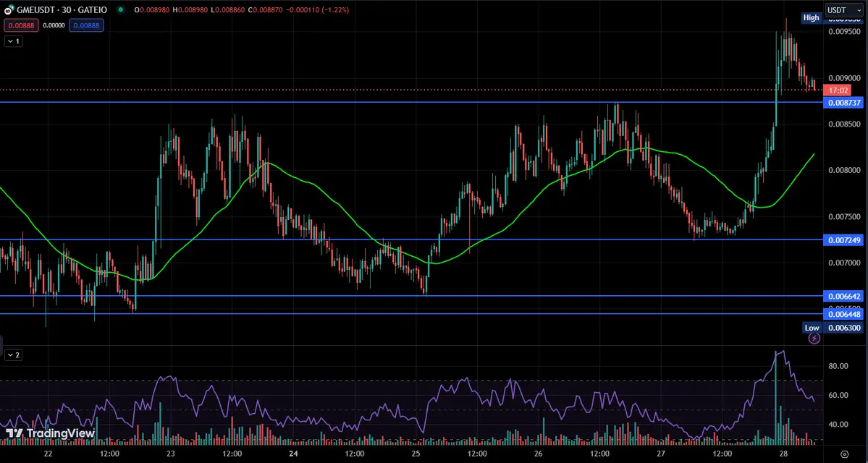Click the 0.007000 price axis label

pyautogui.click(x=844, y=263)
